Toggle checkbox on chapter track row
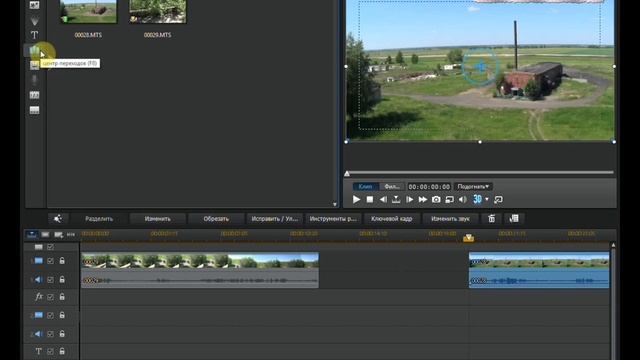 pos(50,247)
